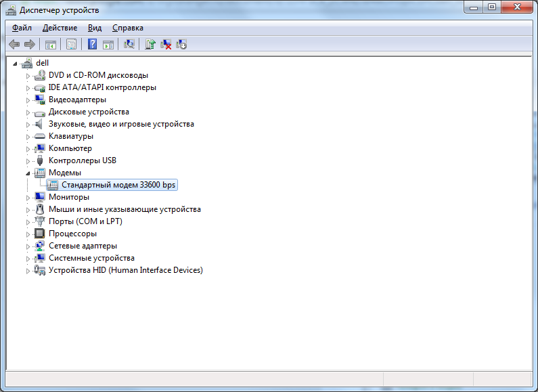Expand the Процессоры node arrow
The height and width of the screenshot is (392, 538).
pyautogui.click(x=28, y=234)
